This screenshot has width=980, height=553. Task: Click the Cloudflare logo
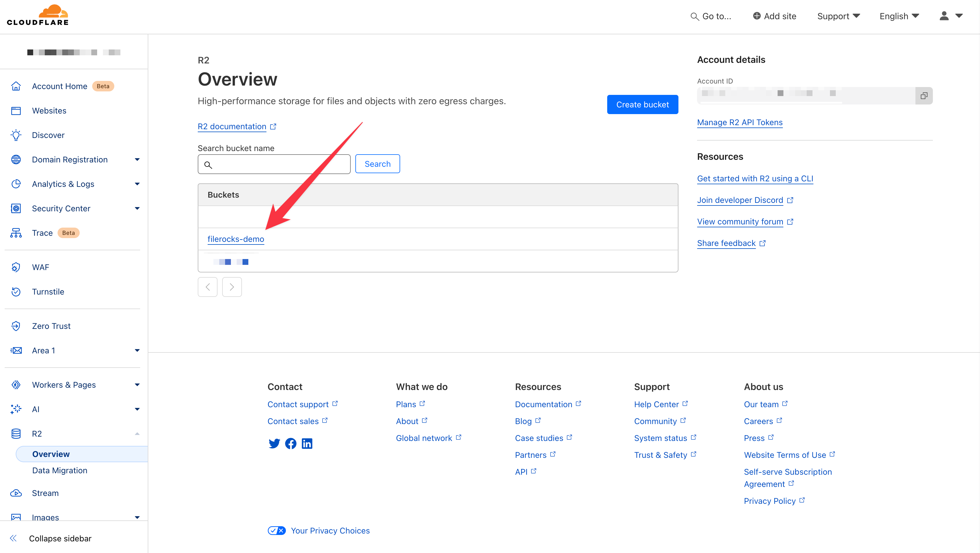38,15
